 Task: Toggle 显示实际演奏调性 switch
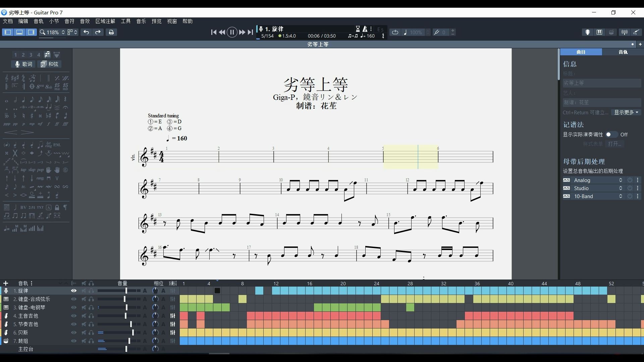coord(611,134)
